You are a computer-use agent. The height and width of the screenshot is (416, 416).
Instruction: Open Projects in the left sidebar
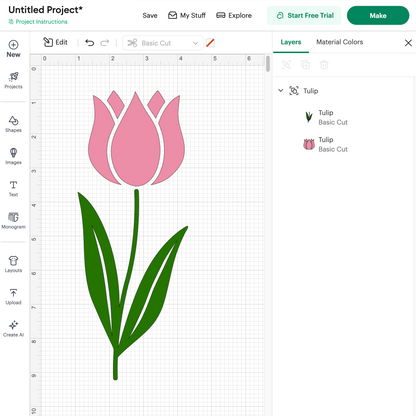13,80
